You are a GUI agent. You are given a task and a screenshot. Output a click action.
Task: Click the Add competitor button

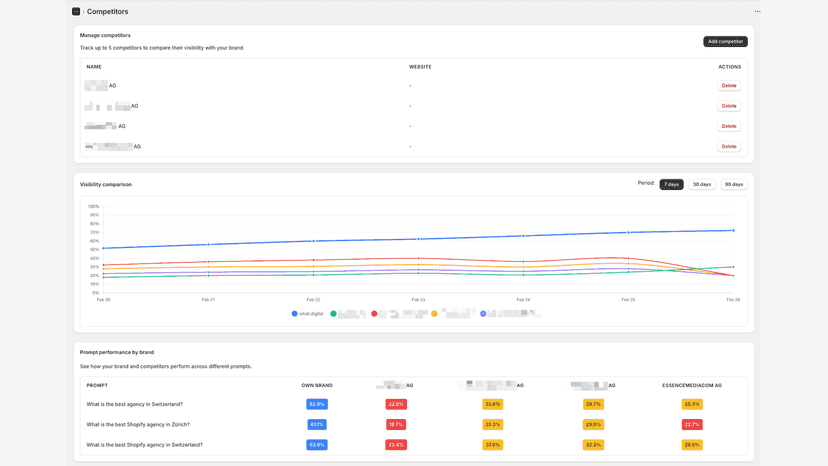(725, 41)
